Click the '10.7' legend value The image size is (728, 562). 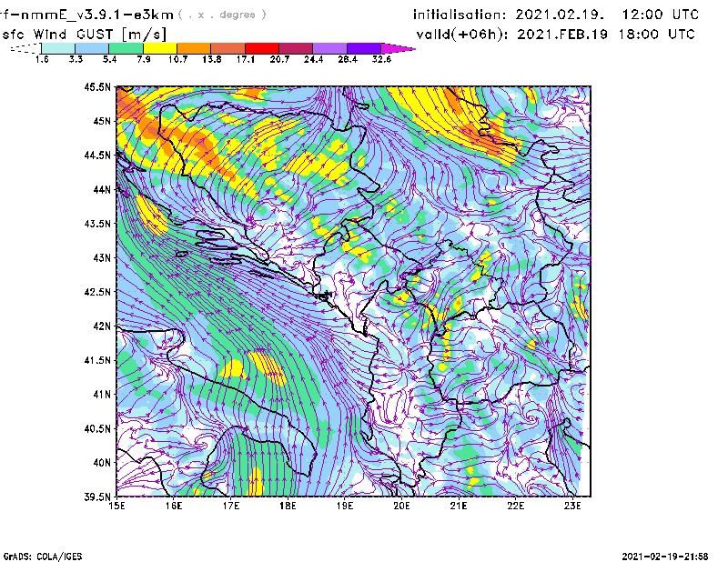[x=177, y=59]
